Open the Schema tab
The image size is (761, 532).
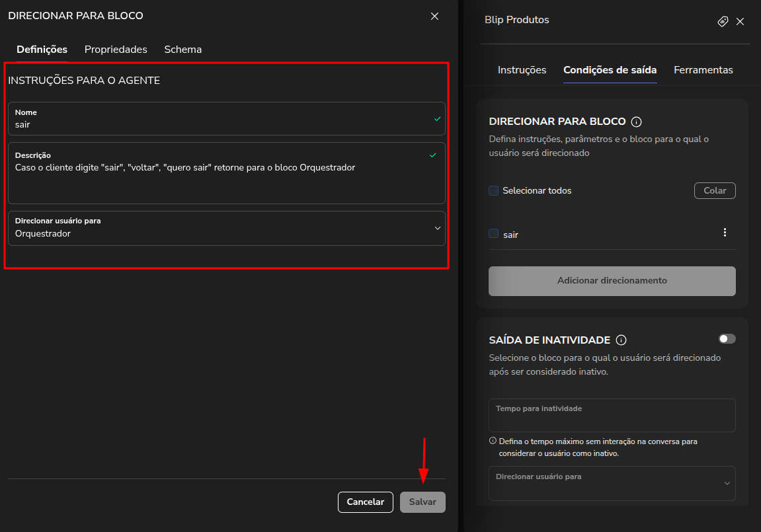coord(183,50)
